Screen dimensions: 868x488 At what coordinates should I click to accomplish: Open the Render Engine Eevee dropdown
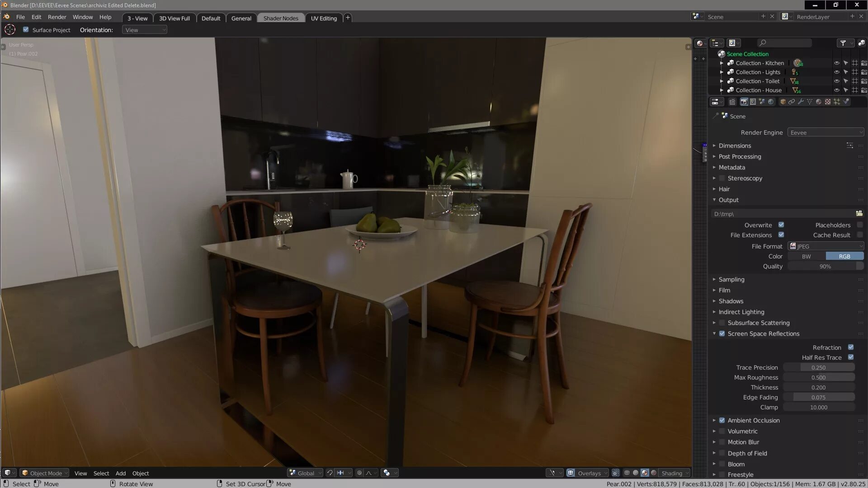(826, 132)
